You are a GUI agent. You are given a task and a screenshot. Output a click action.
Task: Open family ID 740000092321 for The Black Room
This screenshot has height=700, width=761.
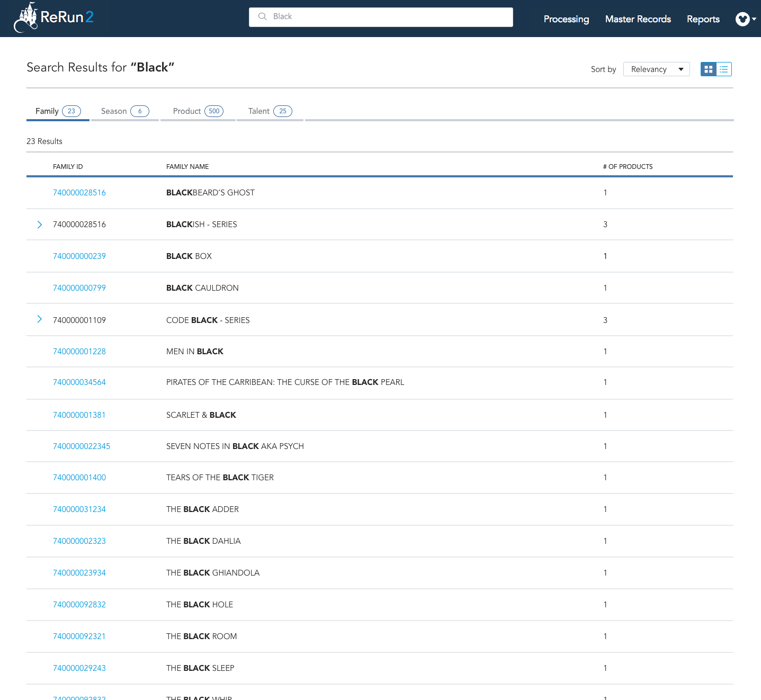pyautogui.click(x=79, y=636)
